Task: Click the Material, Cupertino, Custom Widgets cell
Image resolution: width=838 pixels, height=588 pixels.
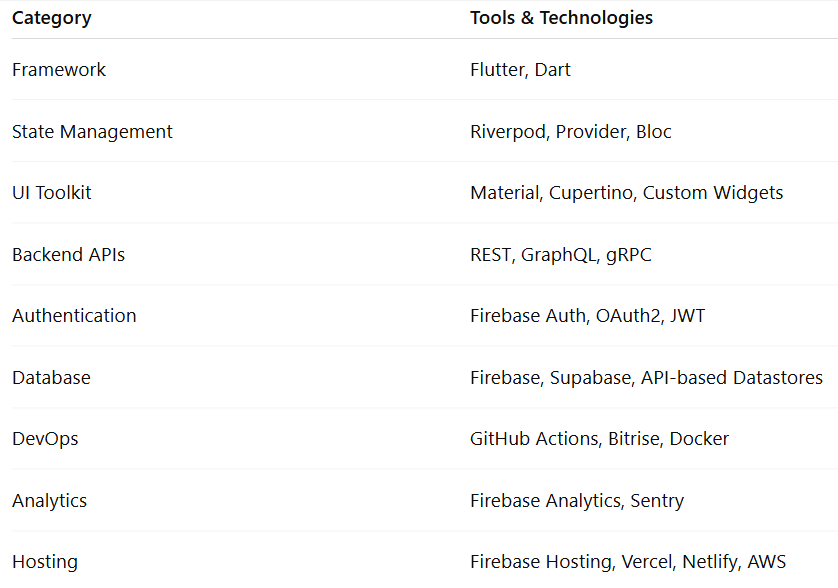Action: point(626,193)
